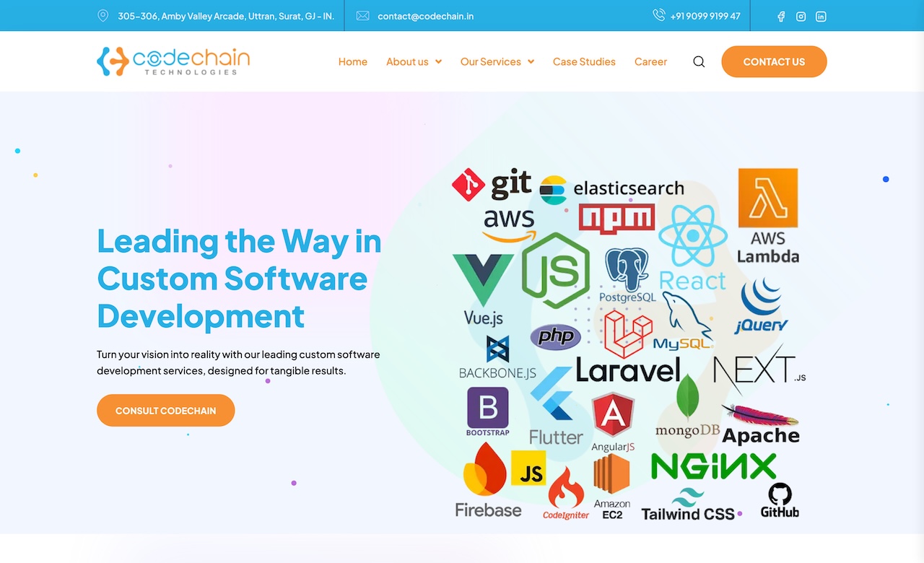Click the location pin icon
The width and height of the screenshot is (924, 563).
pos(103,16)
